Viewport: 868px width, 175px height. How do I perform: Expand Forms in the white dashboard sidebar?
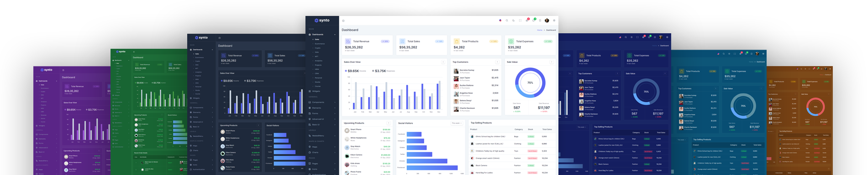pyautogui.click(x=322, y=113)
